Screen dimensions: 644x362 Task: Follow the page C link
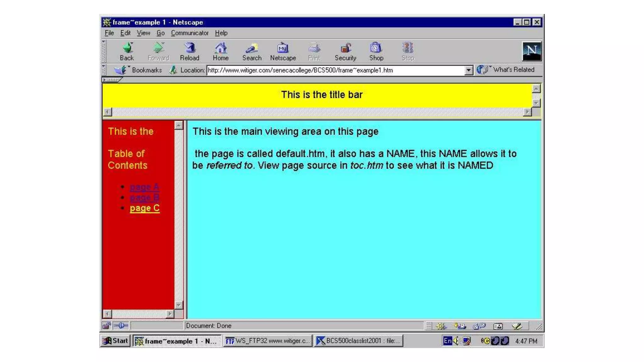click(x=145, y=208)
